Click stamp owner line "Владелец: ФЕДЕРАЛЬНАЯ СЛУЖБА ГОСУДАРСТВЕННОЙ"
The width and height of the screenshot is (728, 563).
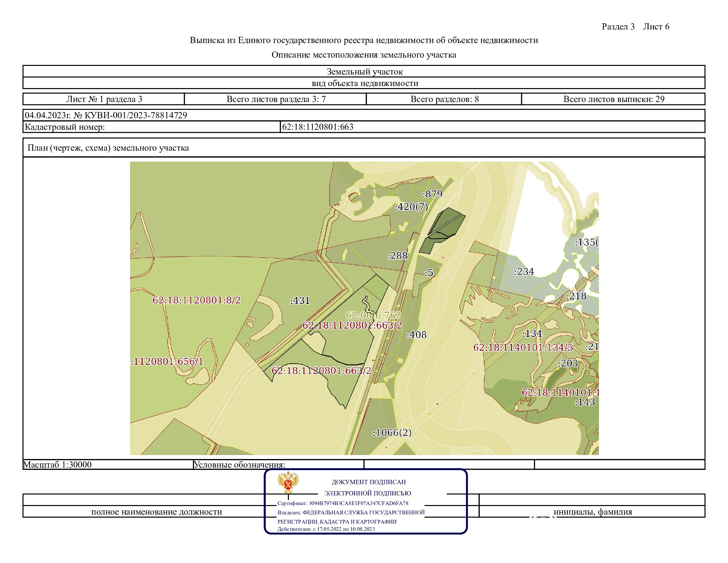point(351,513)
